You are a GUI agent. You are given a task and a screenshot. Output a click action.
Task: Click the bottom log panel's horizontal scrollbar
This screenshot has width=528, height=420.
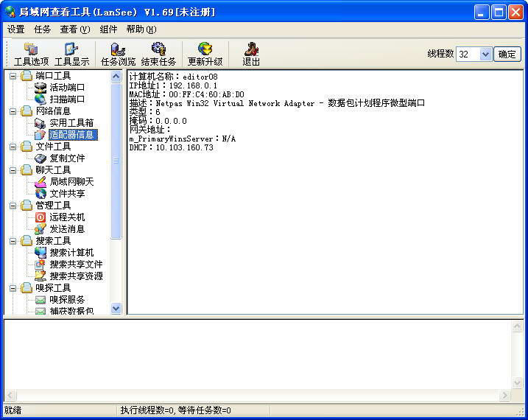click(x=258, y=396)
